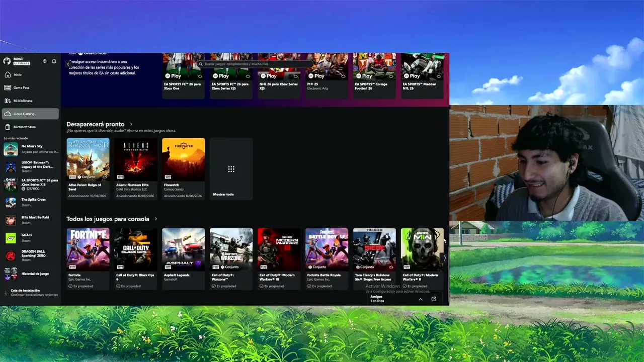Open EA SPORTS FC 26 Xbox Series X|S card
Image resolution: width=644 pixels, height=362 pixels.
pyautogui.click(x=231, y=75)
